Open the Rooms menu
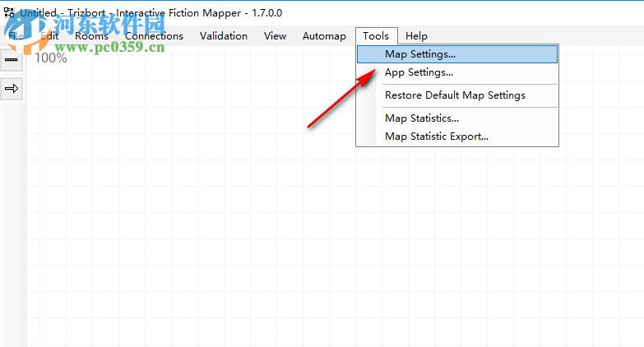This screenshot has width=644, height=347. click(x=91, y=36)
